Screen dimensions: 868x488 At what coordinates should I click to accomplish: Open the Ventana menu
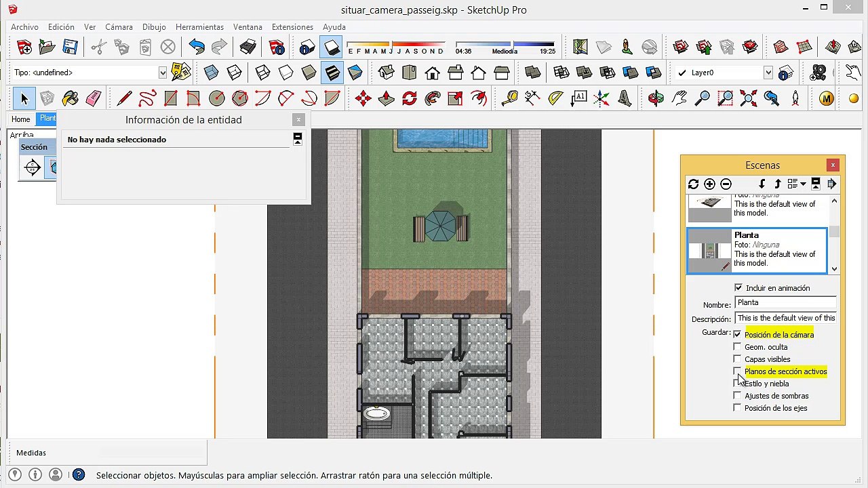pos(248,27)
